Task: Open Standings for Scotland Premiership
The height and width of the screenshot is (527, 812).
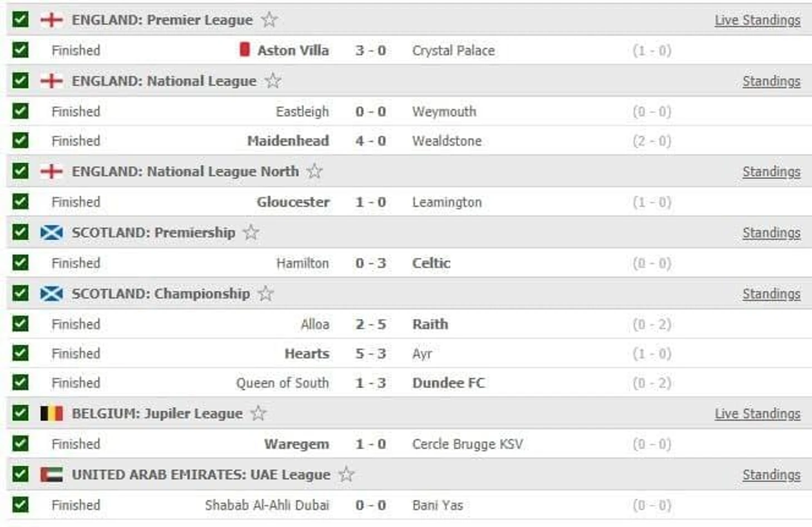Action: coord(771,233)
